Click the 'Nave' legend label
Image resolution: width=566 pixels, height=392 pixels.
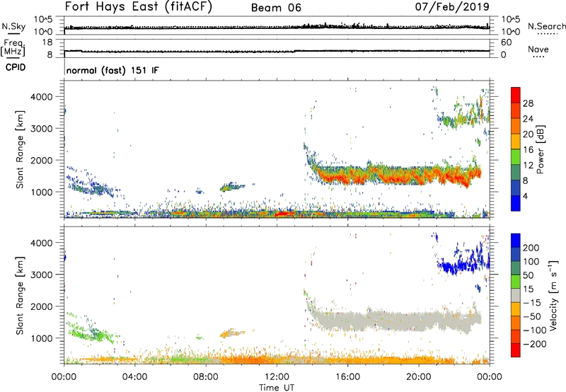(x=538, y=49)
